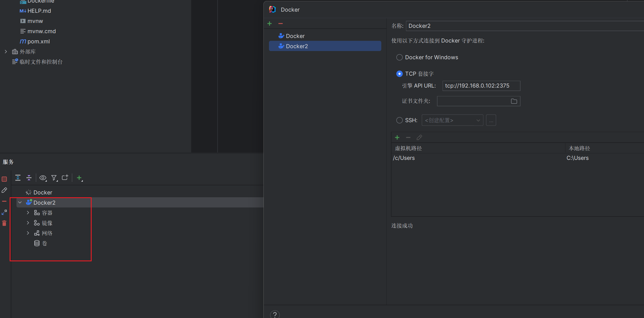Add service with green plus icon
The height and width of the screenshot is (318, 644).
pos(79,178)
